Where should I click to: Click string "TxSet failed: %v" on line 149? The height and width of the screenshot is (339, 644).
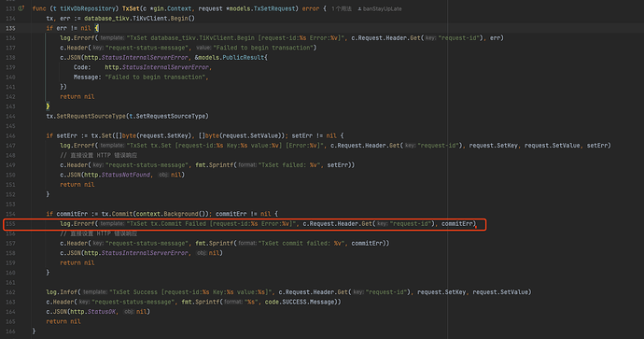pyautogui.click(x=289, y=164)
